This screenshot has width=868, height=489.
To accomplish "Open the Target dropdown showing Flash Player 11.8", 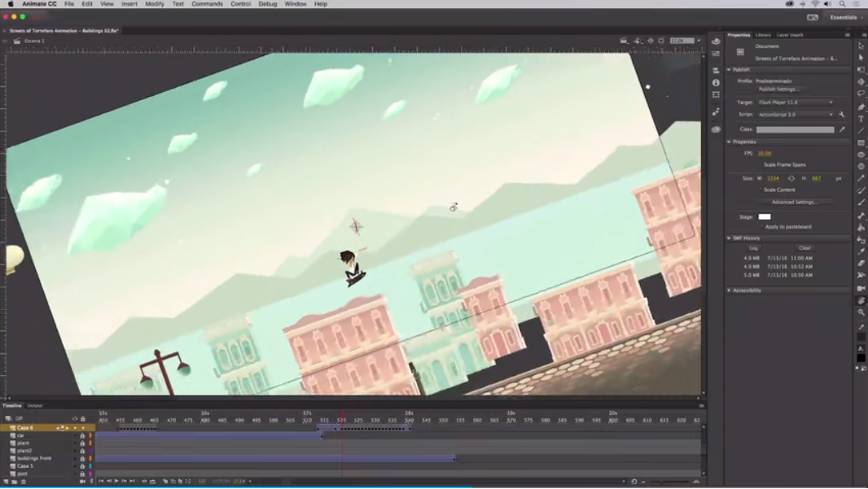I will [x=794, y=102].
